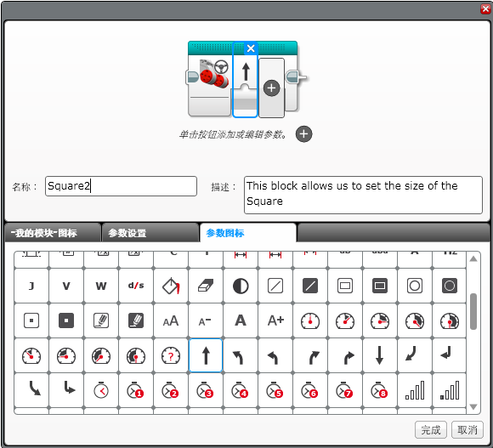Pick the paint bucket fill icon
This screenshot has height=448, width=493.
(x=171, y=286)
